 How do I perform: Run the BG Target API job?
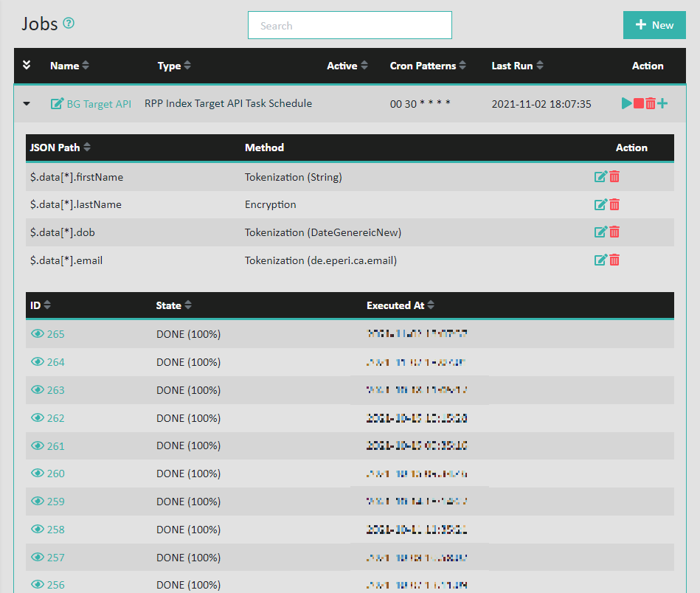pyautogui.click(x=626, y=103)
